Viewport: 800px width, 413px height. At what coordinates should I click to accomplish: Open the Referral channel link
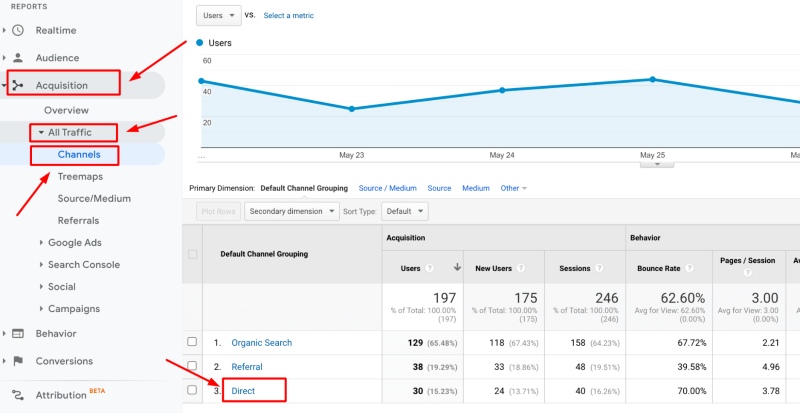[x=247, y=367]
